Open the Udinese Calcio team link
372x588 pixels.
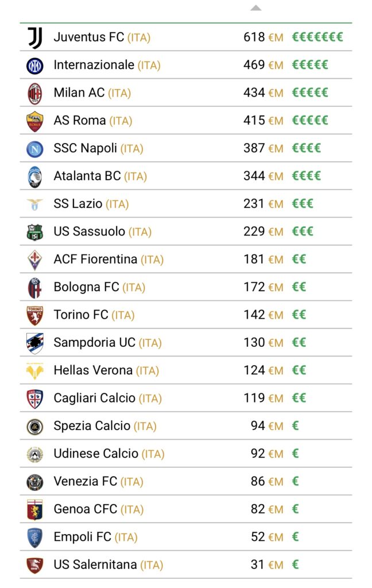coord(96,454)
